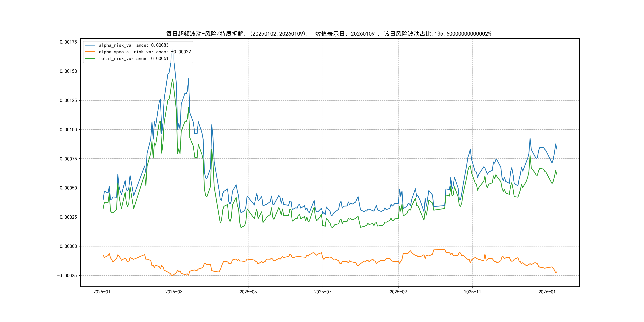This screenshot has height=322, width=644.
Task: Click the 2026-01 x-axis tick label
Action: (547, 292)
